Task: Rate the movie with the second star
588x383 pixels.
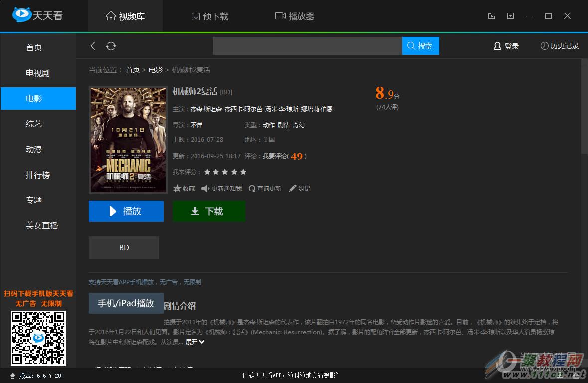Action: [216, 172]
